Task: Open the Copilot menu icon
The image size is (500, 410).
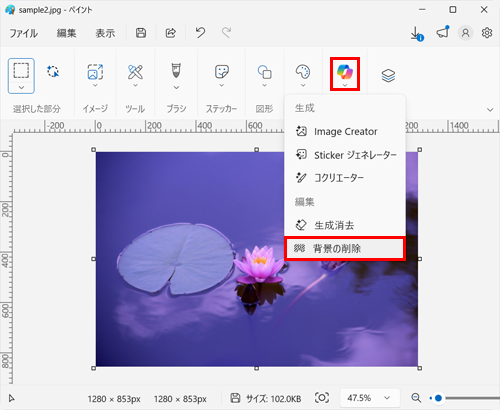Action: point(345,71)
